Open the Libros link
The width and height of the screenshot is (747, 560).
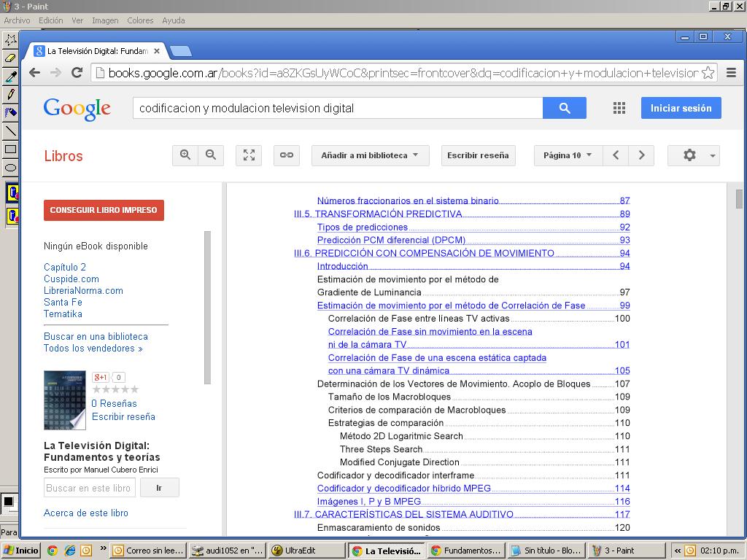click(x=63, y=156)
